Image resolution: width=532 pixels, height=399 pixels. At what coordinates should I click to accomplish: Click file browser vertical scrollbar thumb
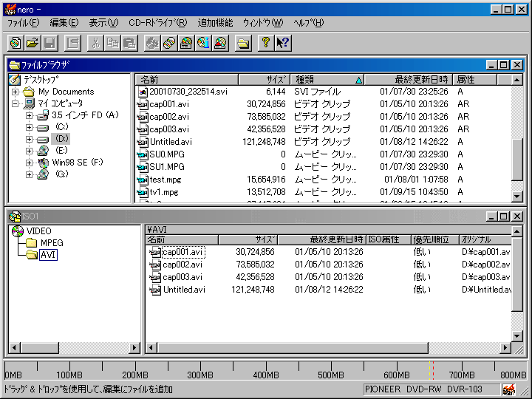[x=516, y=160]
